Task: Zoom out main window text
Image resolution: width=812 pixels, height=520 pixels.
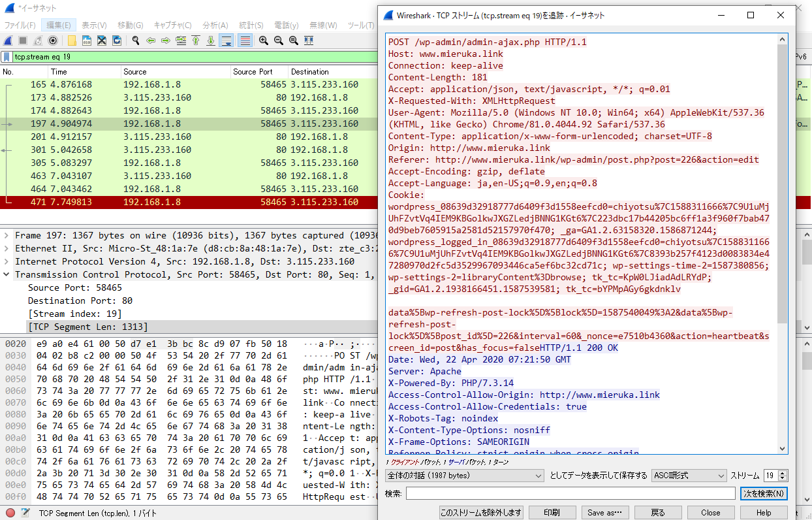Action: pyautogui.click(x=279, y=41)
